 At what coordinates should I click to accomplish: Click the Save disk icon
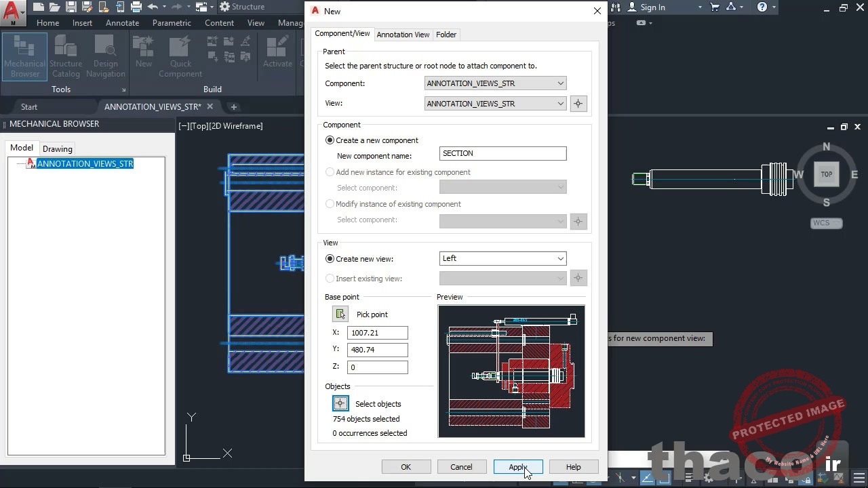point(71,7)
